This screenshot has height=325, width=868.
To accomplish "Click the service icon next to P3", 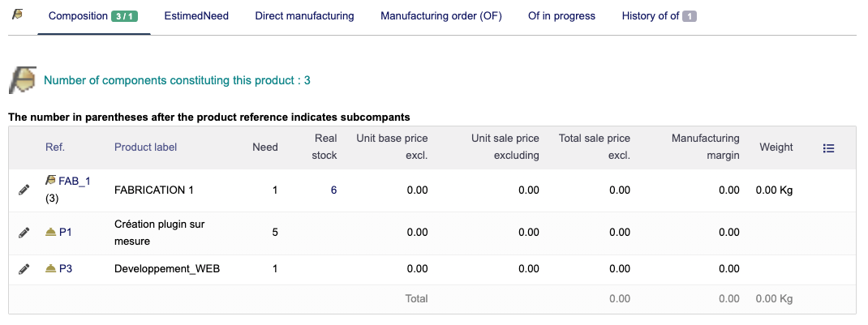I will click(50, 269).
